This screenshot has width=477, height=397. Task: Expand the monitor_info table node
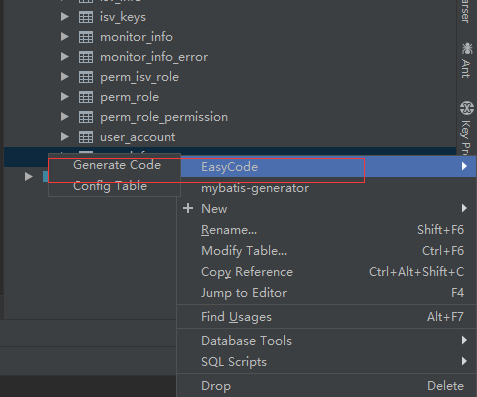click(65, 37)
